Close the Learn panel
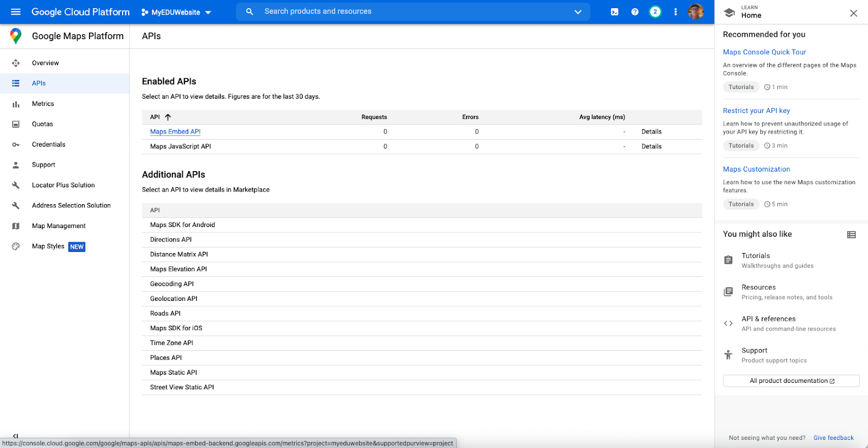The width and height of the screenshot is (868, 448). [x=853, y=13]
